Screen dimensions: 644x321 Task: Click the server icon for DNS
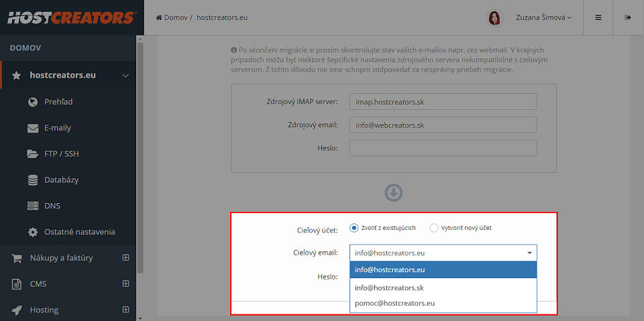(x=33, y=206)
